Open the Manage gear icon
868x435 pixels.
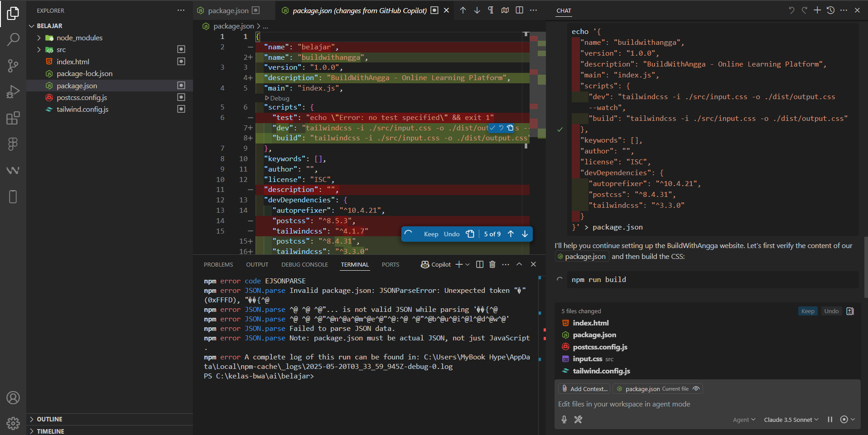[x=13, y=423]
